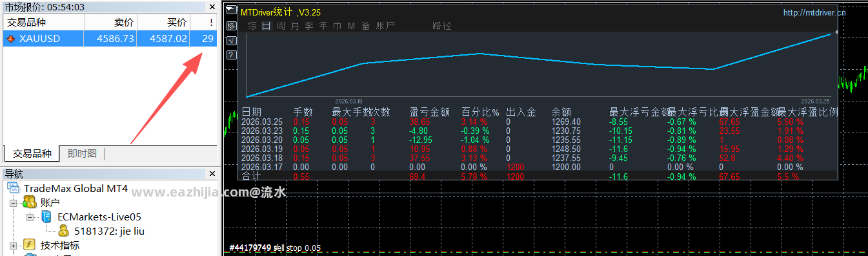
Task: Click the total profit 69.4
Action: click(x=418, y=176)
